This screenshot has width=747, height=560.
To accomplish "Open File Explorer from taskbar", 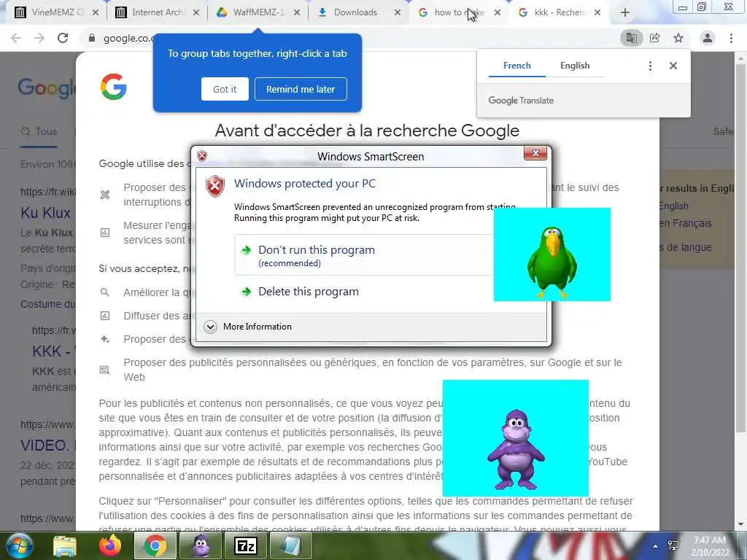I will [65, 545].
